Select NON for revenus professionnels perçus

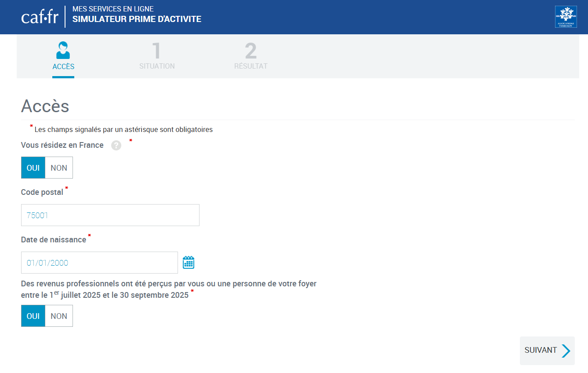click(59, 316)
